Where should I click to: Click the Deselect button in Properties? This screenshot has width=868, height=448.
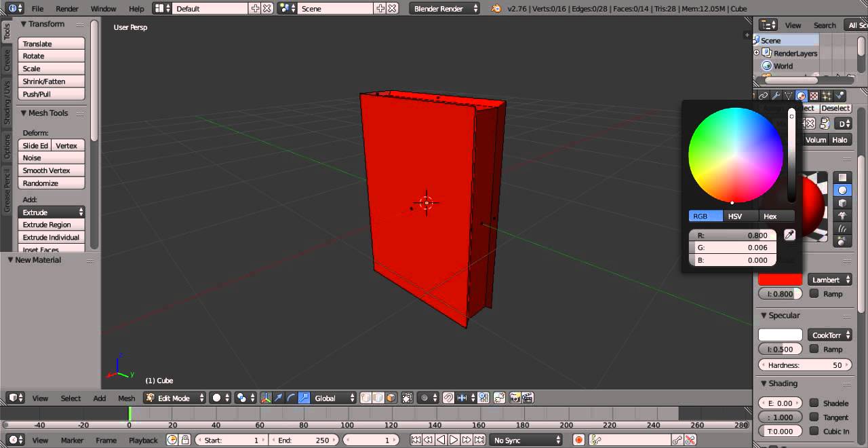click(835, 108)
